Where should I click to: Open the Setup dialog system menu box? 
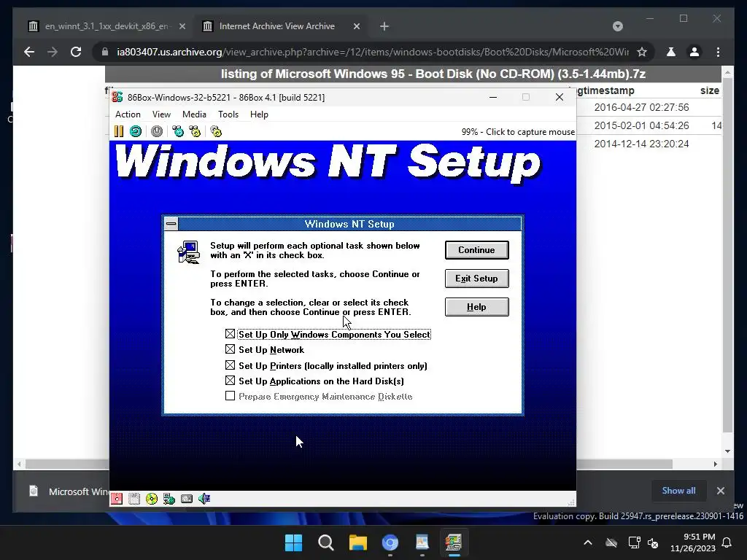pos(171,224)
